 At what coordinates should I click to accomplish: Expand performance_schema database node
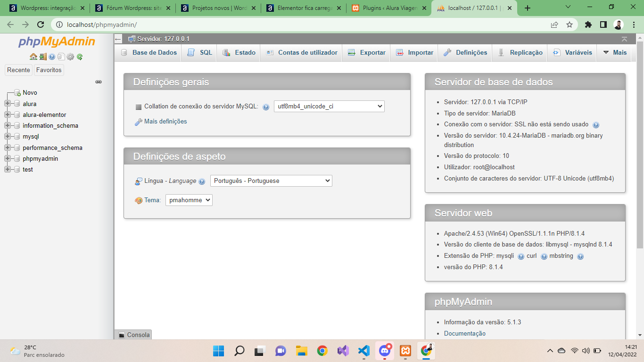click(8, 148)
